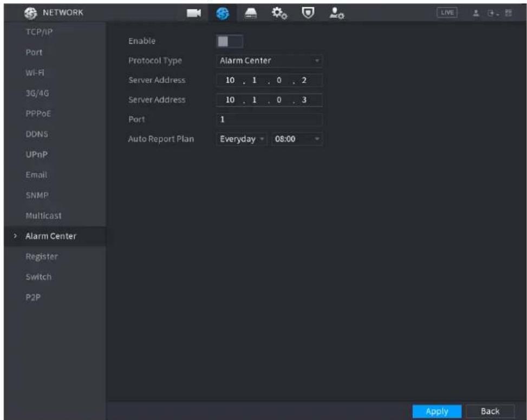Open the Protocol Type dropdown

pyautogui.click(x=269, y=61)
